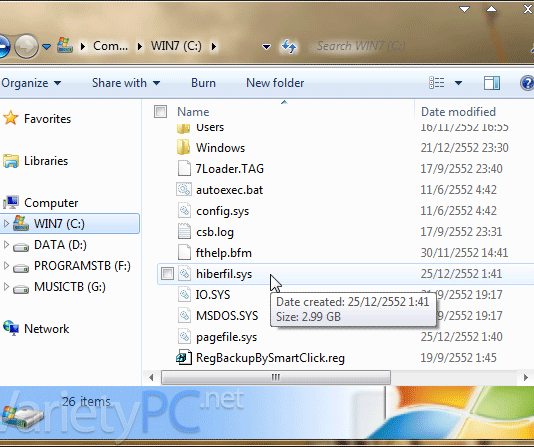Close the Explorer window
The image size is (534, 447).
tap(528, 9)
